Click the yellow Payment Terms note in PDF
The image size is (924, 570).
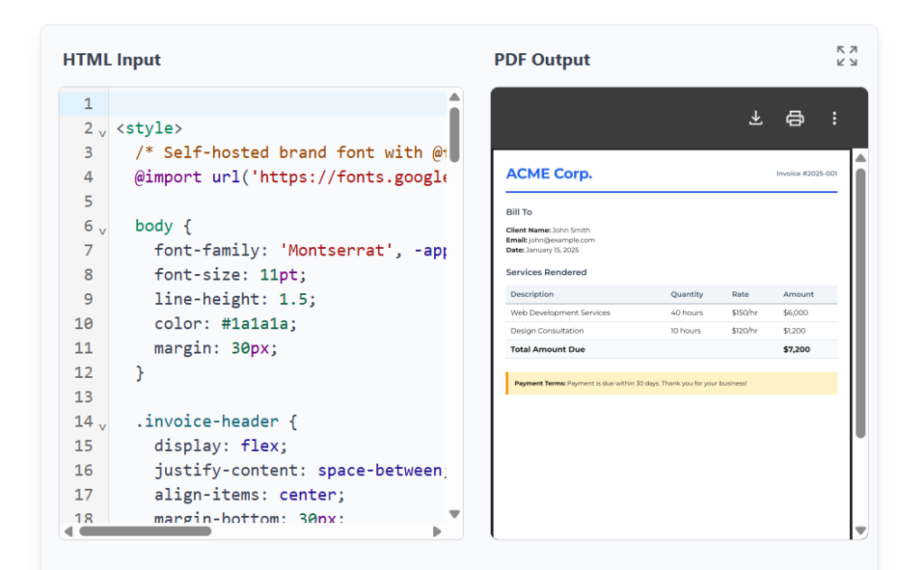(x=671, y=383)
